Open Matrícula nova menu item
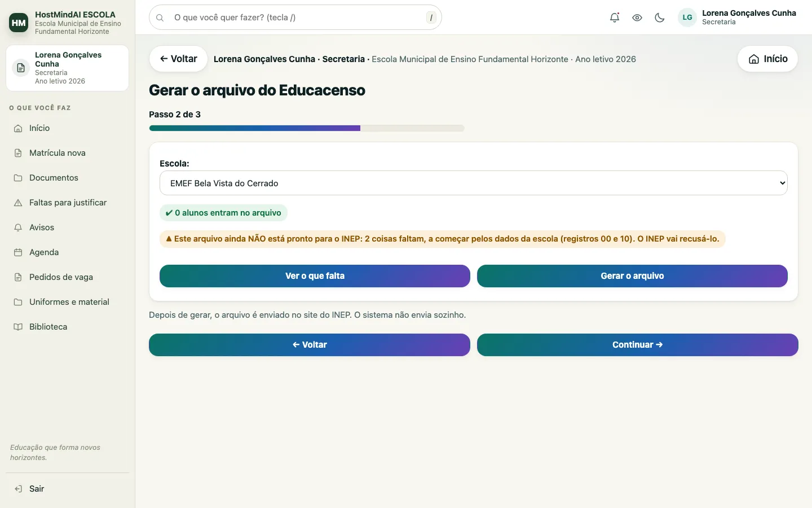Screen dimensions: 812x508 68,153
